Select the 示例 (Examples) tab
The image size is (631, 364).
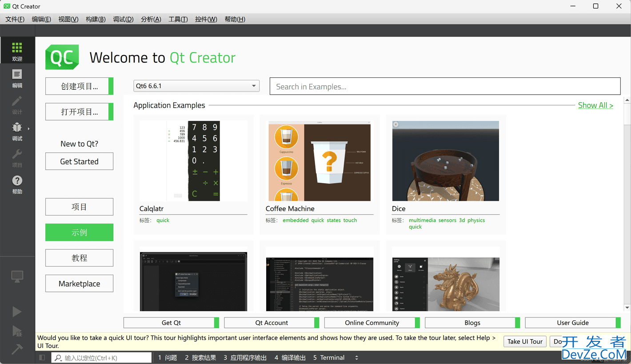(x=79, y=232)
